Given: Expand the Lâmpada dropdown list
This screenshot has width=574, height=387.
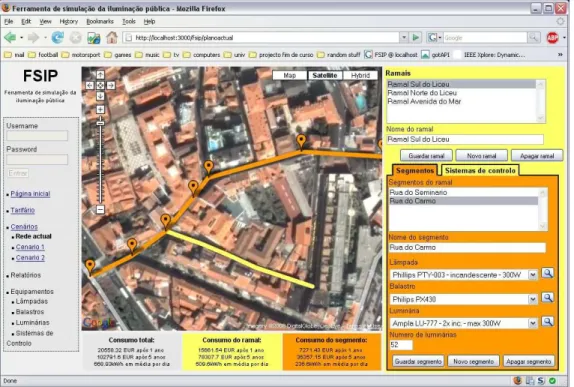Looking at the screenshot, I should click(533, 275).
